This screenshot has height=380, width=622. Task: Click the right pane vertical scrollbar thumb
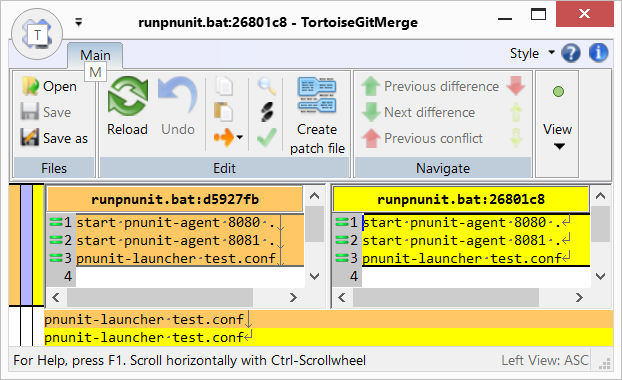pos(601,224)
